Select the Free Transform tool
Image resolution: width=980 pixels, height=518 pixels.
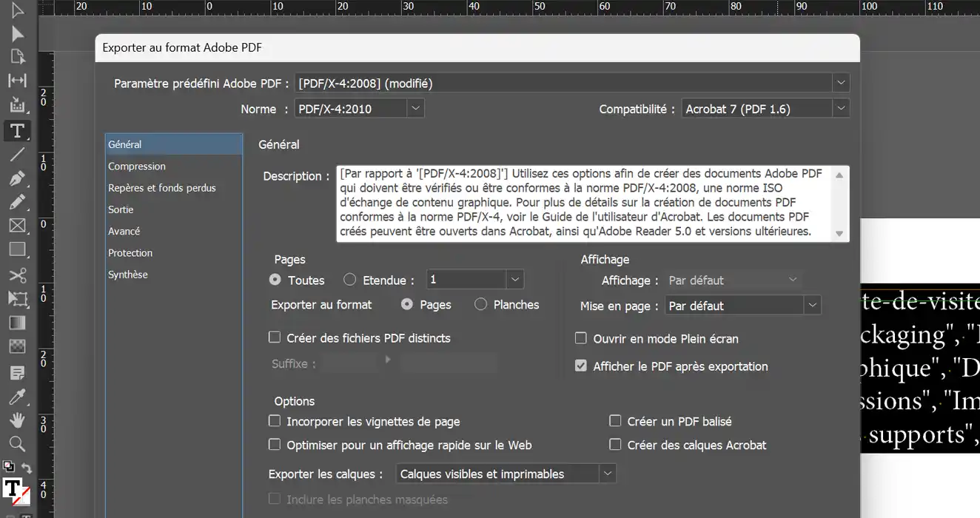point(17,299)
